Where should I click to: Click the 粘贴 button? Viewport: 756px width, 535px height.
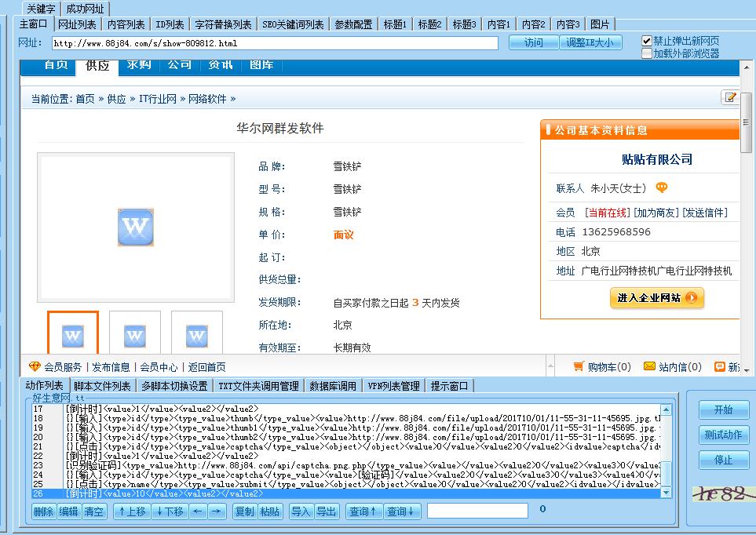[269, 511]
